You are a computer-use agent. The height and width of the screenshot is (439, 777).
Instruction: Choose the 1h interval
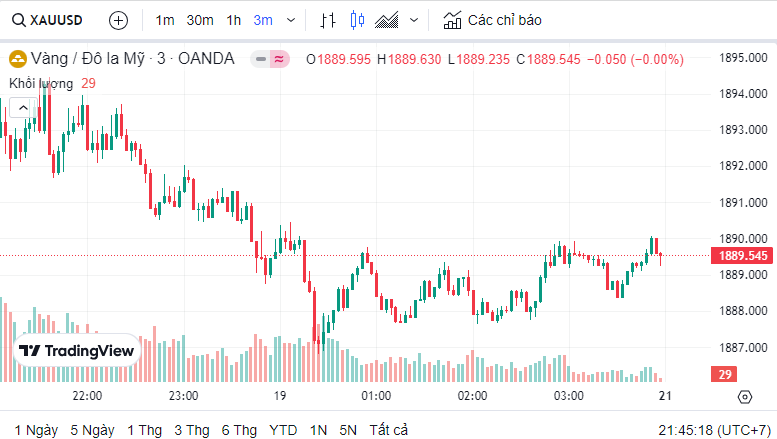point(234,20)
